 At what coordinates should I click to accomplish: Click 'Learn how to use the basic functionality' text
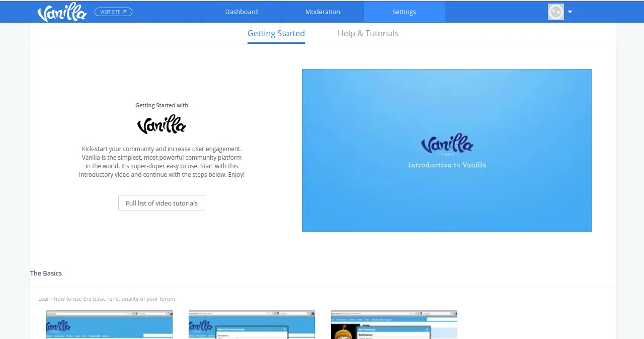tap(107, 299)
